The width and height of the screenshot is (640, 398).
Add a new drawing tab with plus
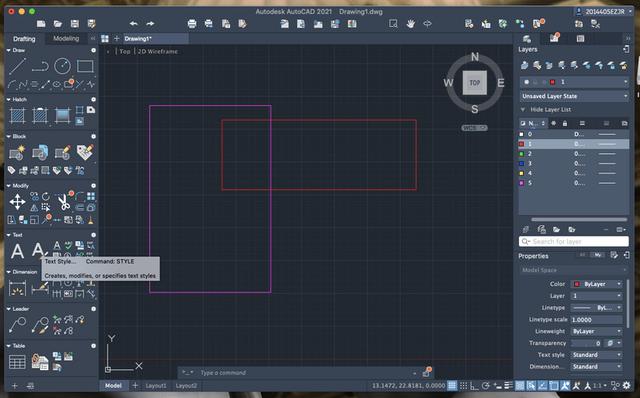click(x=116, y=38)
